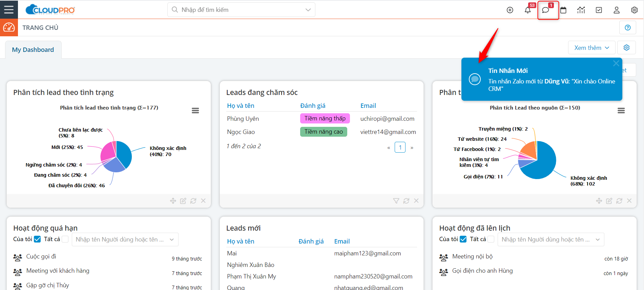The width and height of the screenshot is (644, 290).
Task: Open the calendar icon in header
Action: click(x=563, y=10)
